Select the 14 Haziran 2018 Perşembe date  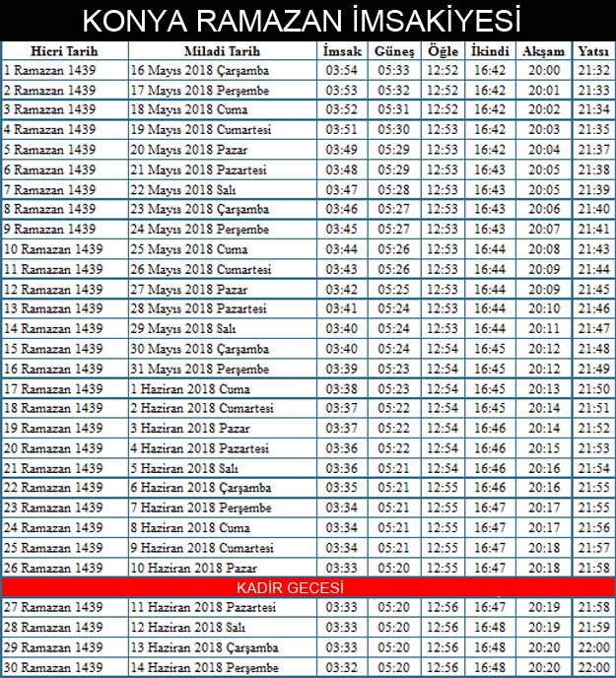pos(201,667)
